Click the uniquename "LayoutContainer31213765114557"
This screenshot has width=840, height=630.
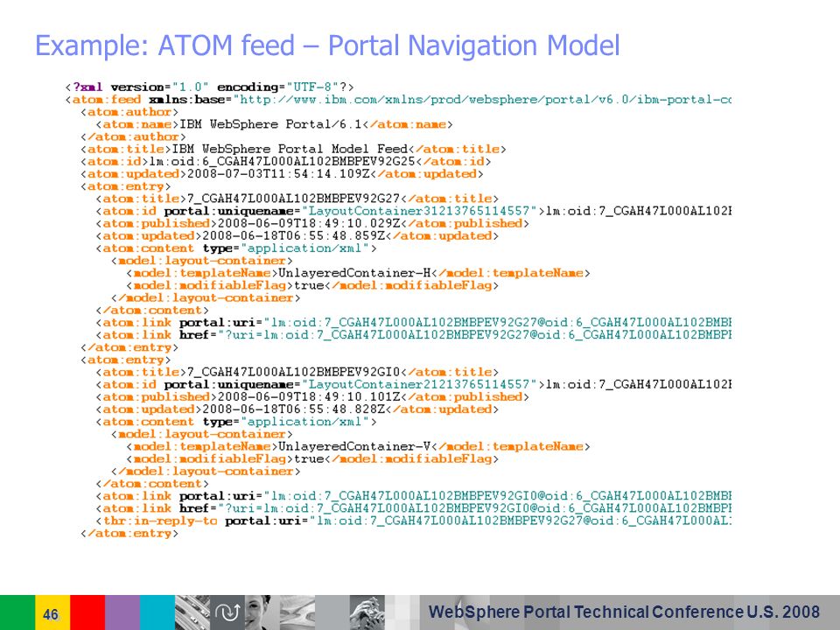(x=419, y=211)
